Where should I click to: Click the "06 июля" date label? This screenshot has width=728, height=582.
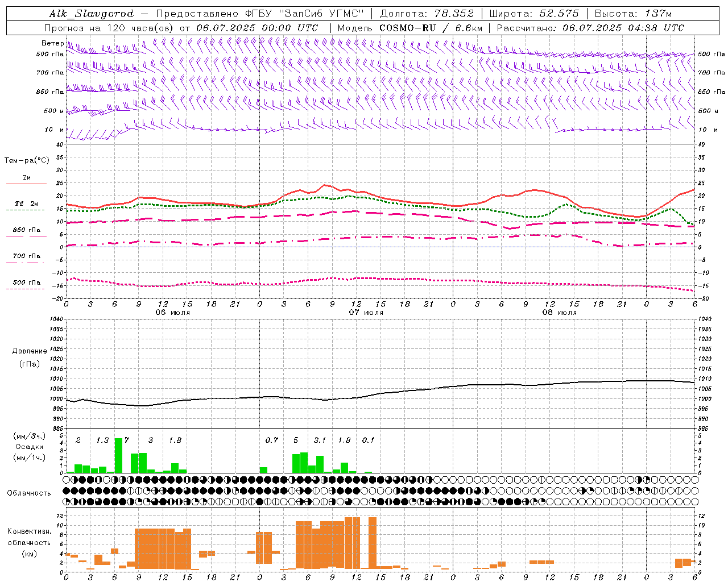tap(173, 313)
